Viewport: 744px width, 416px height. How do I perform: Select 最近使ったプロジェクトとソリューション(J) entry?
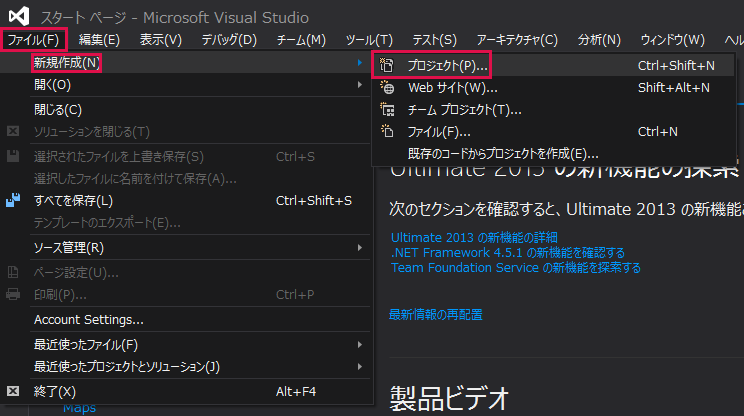pos(185,367)
